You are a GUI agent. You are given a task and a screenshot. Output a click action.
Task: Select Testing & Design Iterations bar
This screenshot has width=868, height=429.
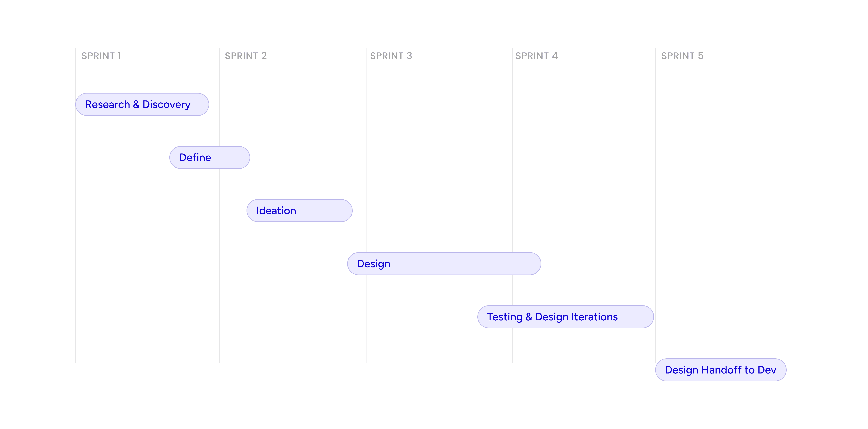pyautogui.click(x=565, y=317)
